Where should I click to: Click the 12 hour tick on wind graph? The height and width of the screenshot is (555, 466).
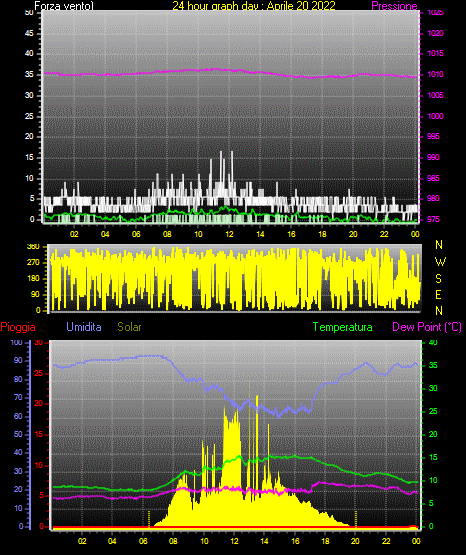tap(229, 234)
